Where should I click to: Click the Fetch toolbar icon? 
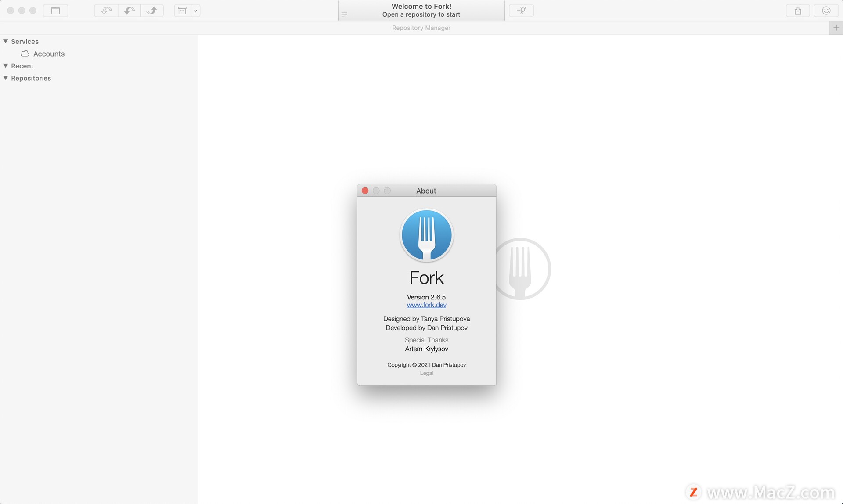pyautogui.click(x=106, y=11)
